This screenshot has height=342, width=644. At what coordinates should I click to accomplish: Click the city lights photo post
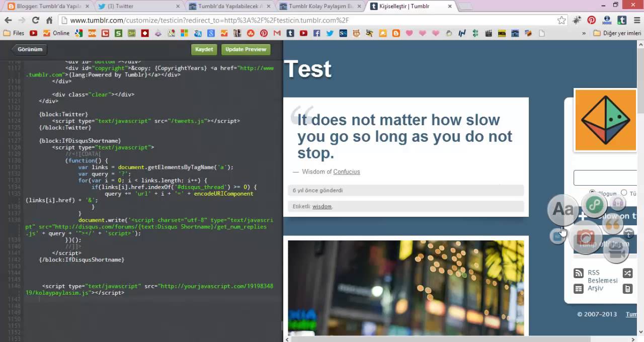[x=406, y=288]
